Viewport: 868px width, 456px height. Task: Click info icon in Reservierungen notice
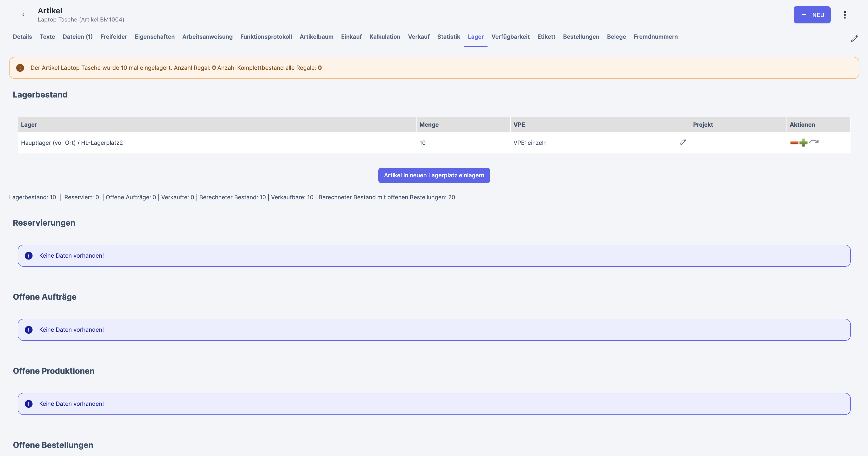tap(29, 256)
